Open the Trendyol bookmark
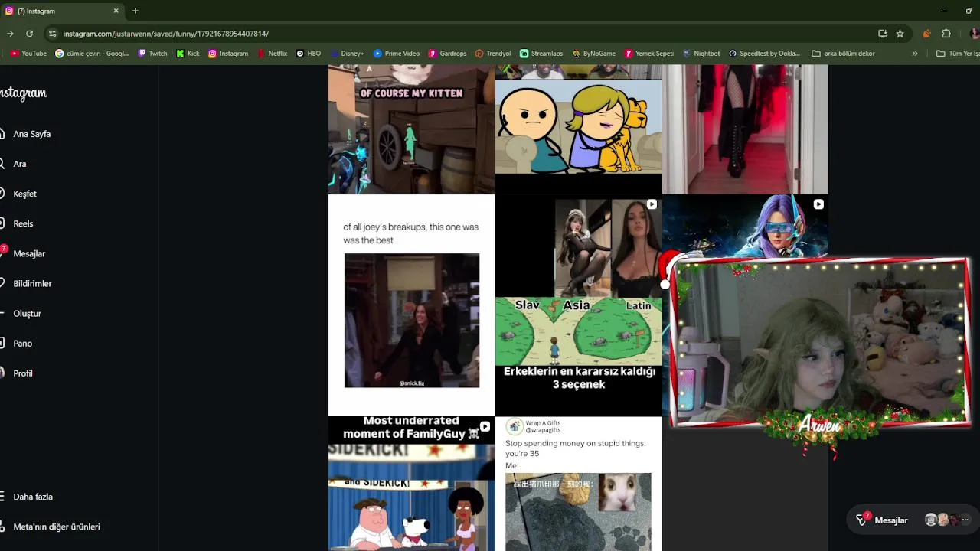The image size is (980, 551). [492, 54]
